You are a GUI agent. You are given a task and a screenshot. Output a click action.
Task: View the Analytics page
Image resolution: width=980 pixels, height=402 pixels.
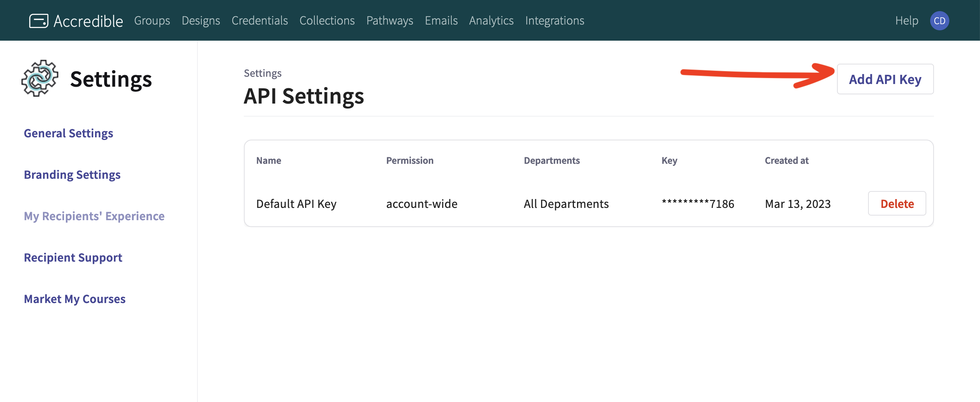[x=491, y=21]
